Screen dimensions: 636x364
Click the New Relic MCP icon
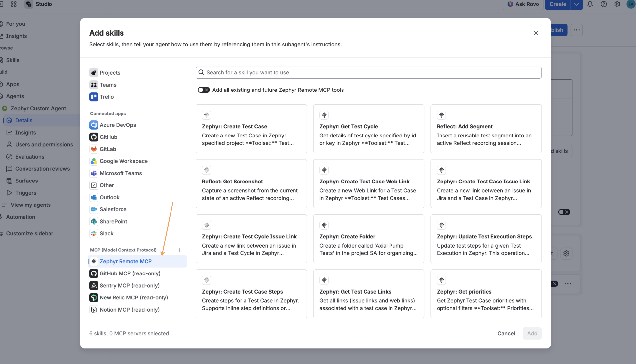94,297
